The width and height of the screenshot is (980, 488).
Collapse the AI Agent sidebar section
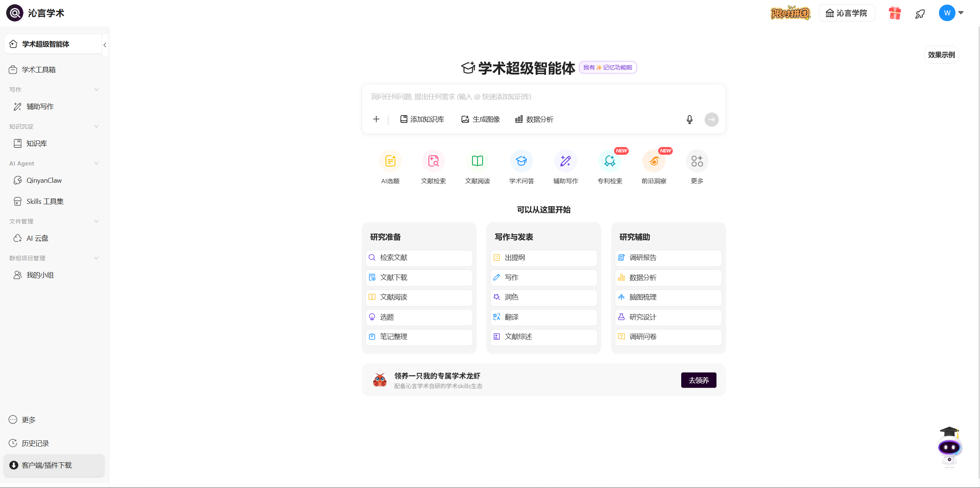(x=96, y=163)
